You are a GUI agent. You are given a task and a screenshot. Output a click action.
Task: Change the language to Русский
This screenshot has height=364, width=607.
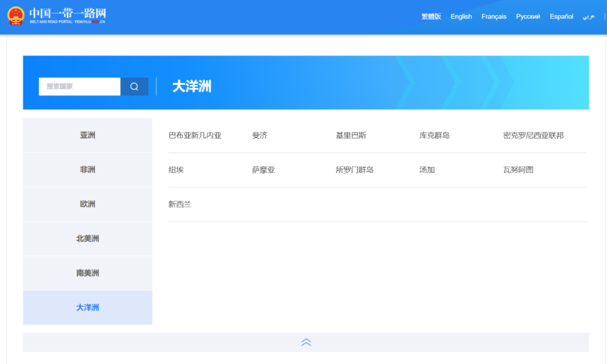[x=528, y=16]
